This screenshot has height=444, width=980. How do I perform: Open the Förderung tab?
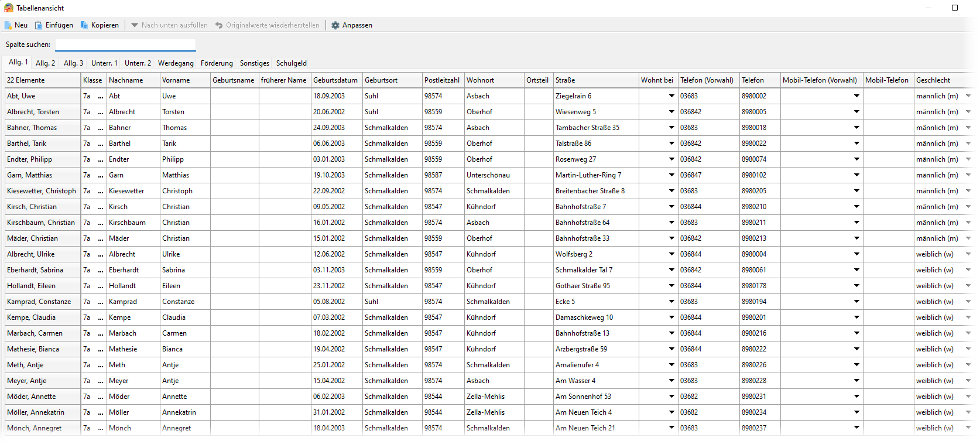pyautogui.click(x=217, y=63)
